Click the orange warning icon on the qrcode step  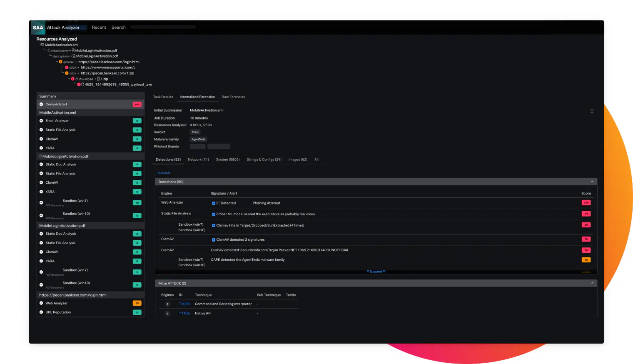click(x=61, y=62)
